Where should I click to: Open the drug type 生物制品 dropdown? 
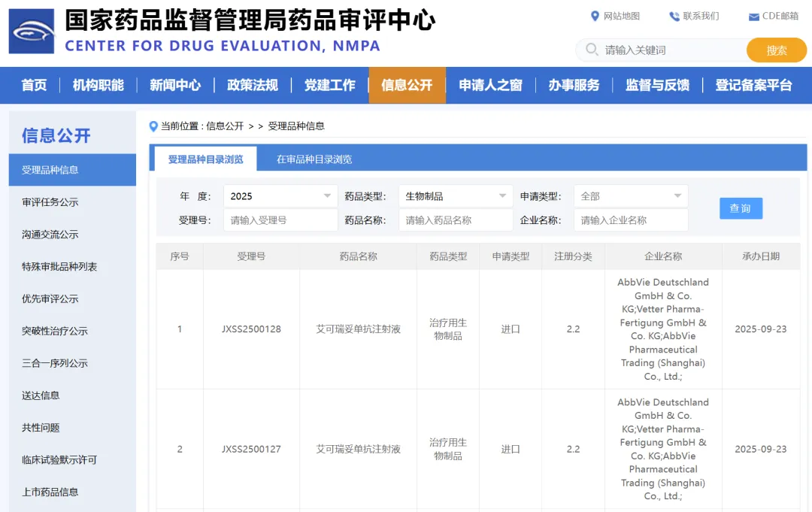[x=456, y=196]
